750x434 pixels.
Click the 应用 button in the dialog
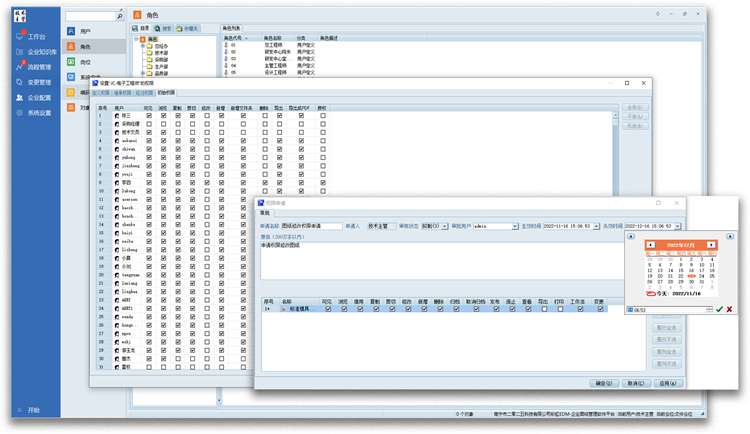pyautogui.click(x=668, y=383)
